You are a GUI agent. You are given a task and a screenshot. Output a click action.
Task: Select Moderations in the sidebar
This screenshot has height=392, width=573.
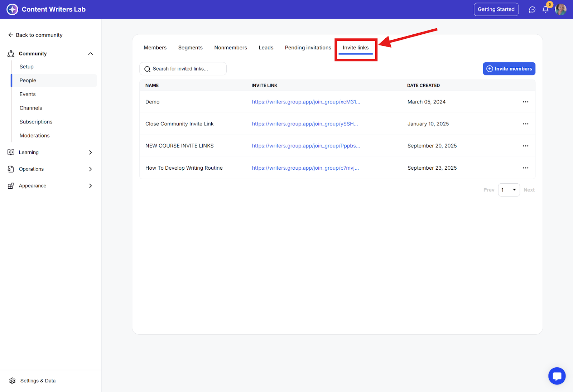[x=35, y=136]
